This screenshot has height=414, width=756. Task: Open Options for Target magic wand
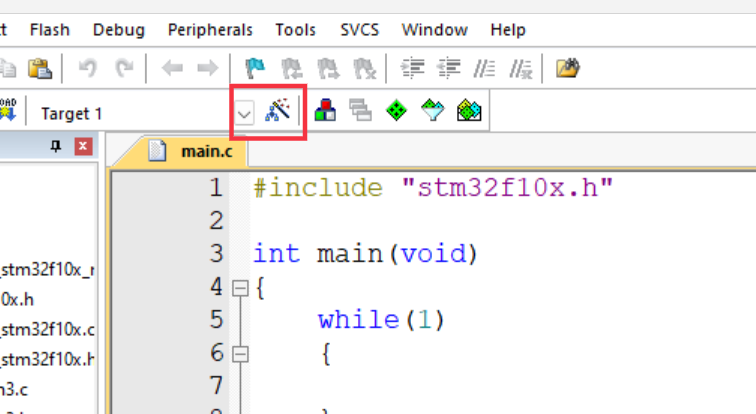[278, 110]
